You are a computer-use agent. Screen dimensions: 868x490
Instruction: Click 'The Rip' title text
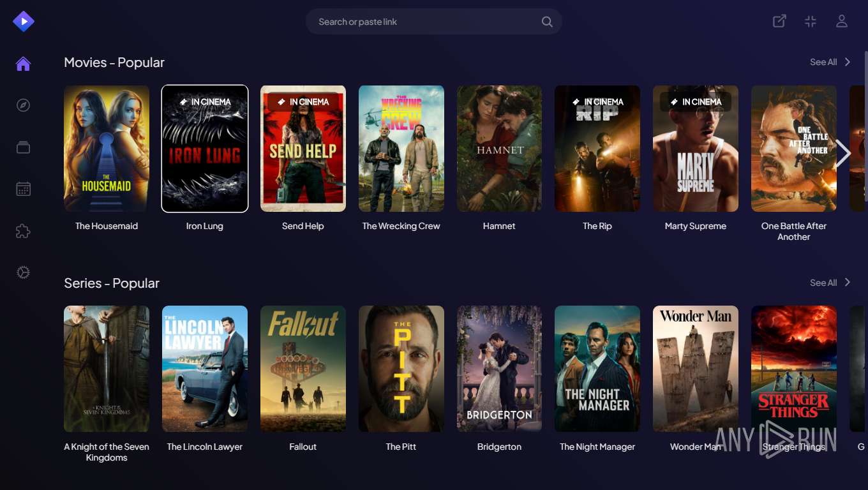tap(597, 226)
